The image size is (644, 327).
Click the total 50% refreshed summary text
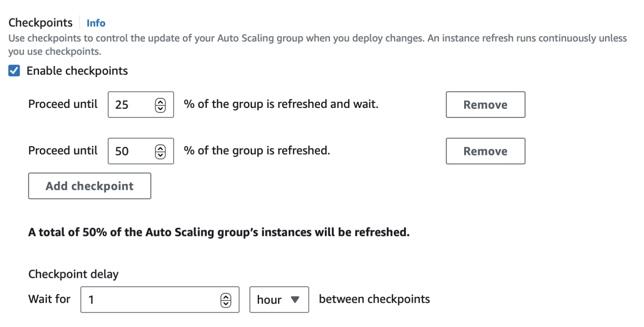point(218,232)
